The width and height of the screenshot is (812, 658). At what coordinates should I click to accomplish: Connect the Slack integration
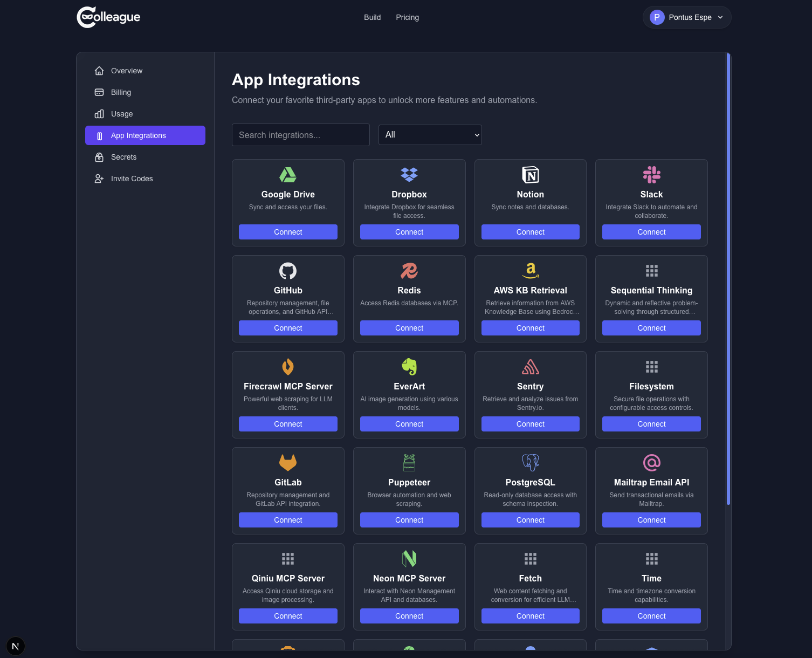652,232
